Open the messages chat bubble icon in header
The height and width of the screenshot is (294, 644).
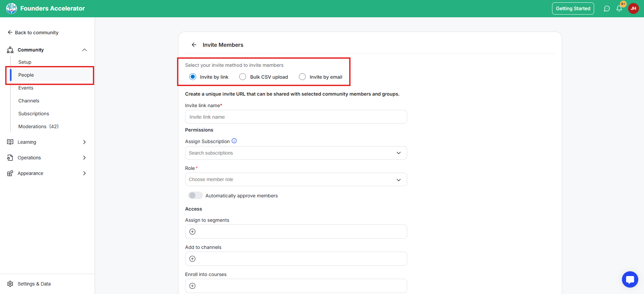(x=607, y=9)
